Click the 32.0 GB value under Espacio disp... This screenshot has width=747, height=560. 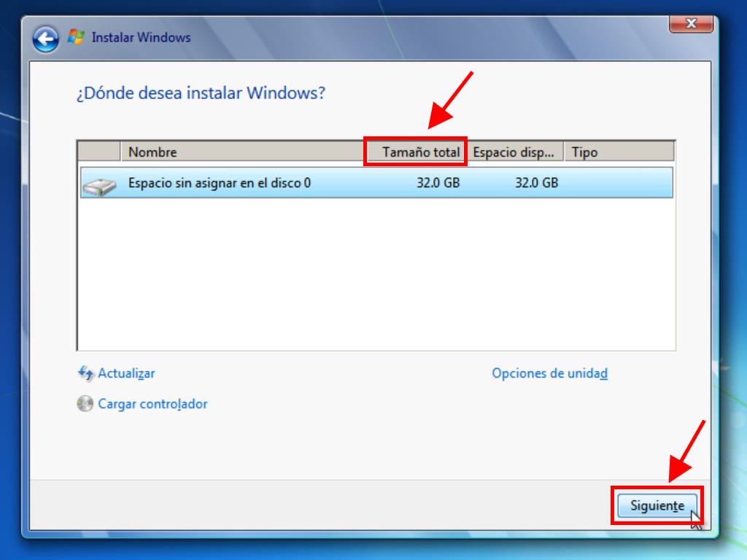click(x=536, y=183)
